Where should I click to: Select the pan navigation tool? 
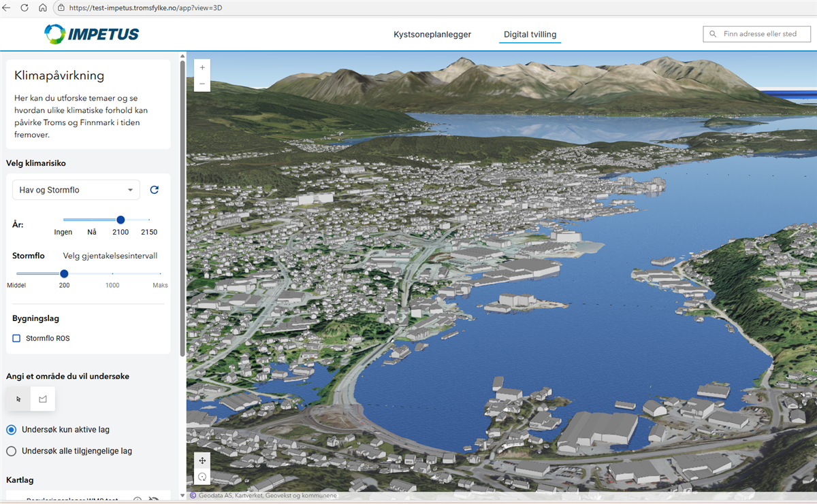[x=202, y=460]
